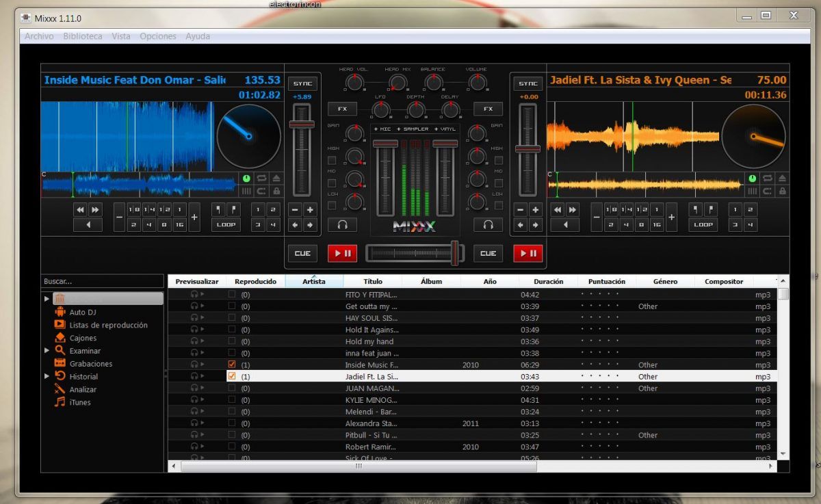
Task: Click the rewind button on left deck
Action: point(81,210)
